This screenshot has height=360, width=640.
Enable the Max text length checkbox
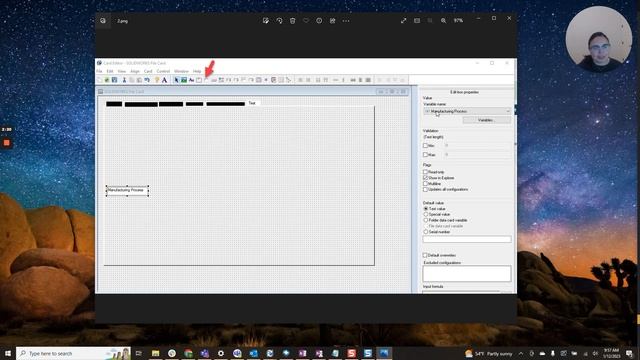pos(425,155)
